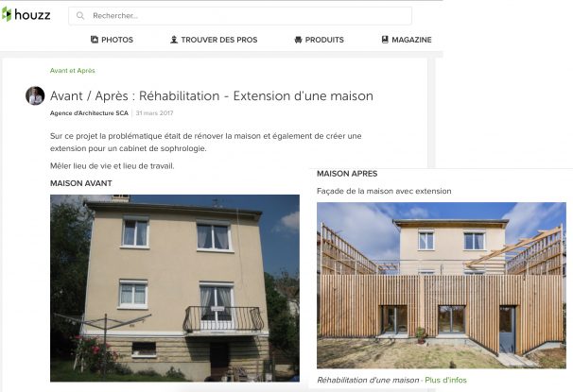
Task: Open the author's round profile avatar
Action: (35, 95)
